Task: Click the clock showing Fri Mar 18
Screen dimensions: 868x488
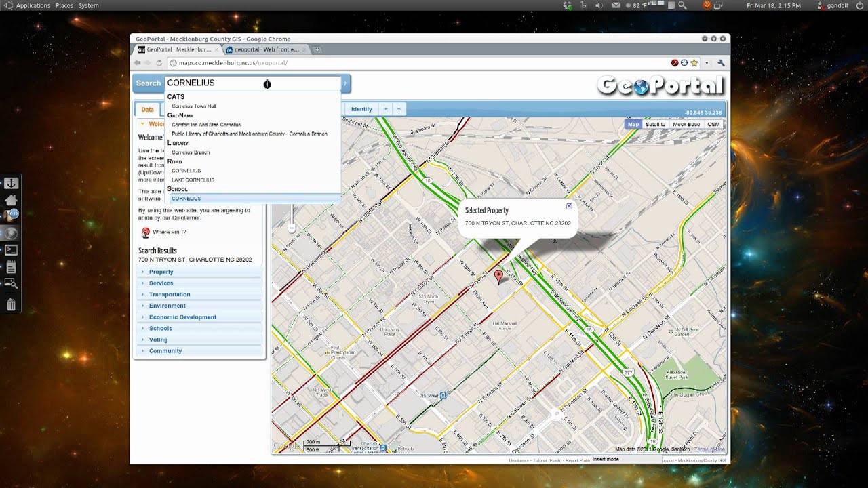Action: click(x=773, y=5)
